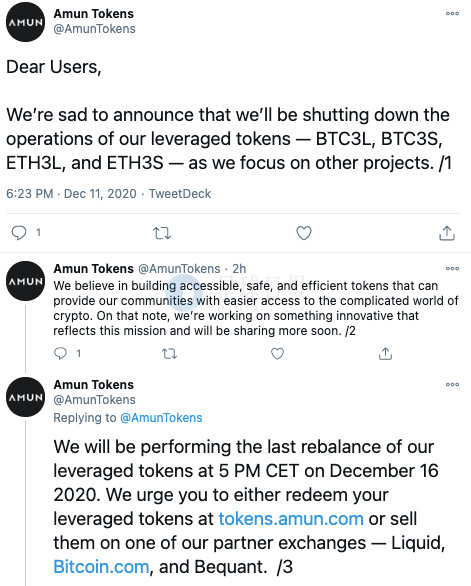Open more options on first tweet

452,13
